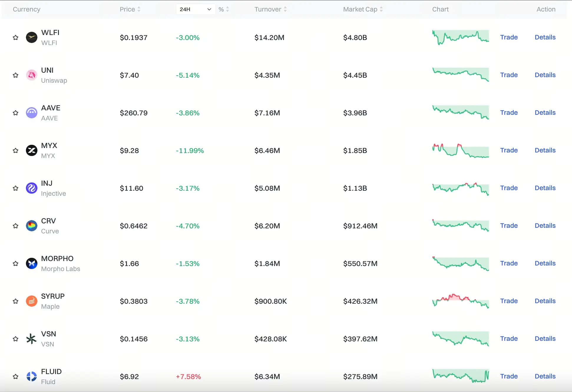Click the CRV market cap $912.46M
Viewport: 572px width, 392px height.
point(360,226)
